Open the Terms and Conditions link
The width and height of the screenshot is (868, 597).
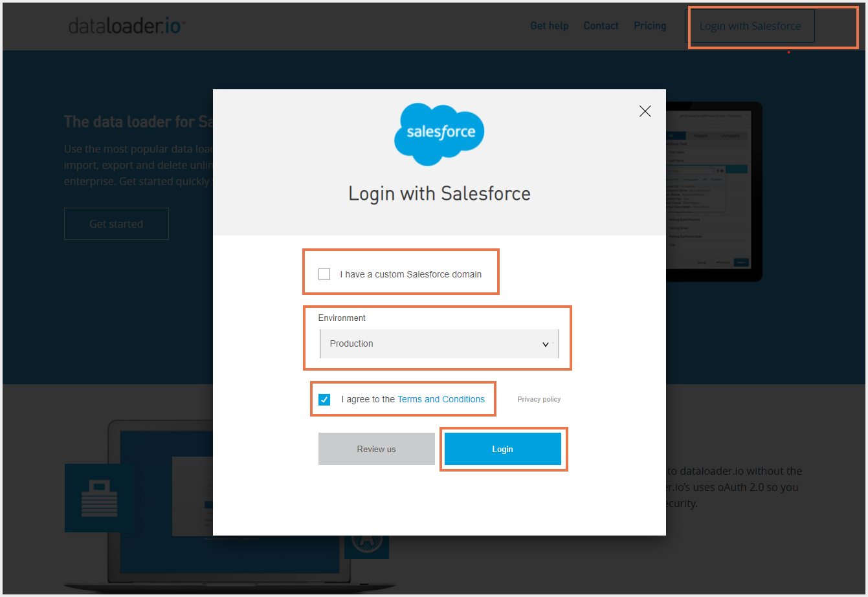click(x=441, y=399)
